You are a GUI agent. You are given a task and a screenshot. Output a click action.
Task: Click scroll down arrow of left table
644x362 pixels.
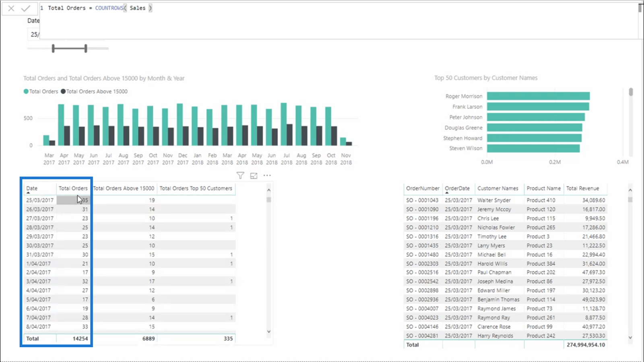pyautogui.click(x=269, y=332)
